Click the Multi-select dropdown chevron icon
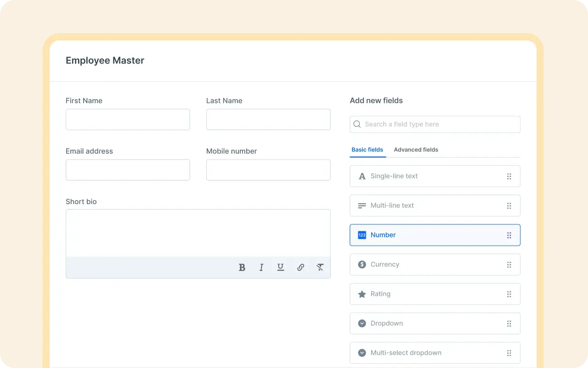The height and width of the screenshot is (368, 588). (x=362, y=353)
